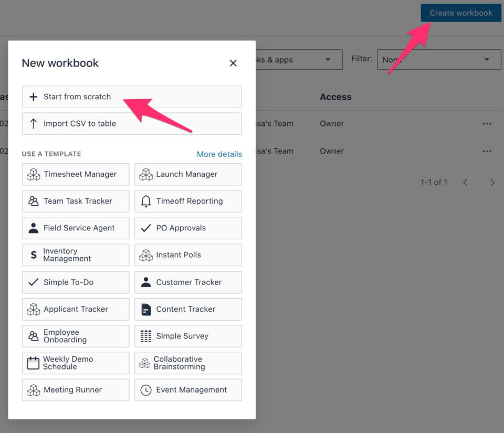Select the cube icon on Timesheet Manager

34,174
